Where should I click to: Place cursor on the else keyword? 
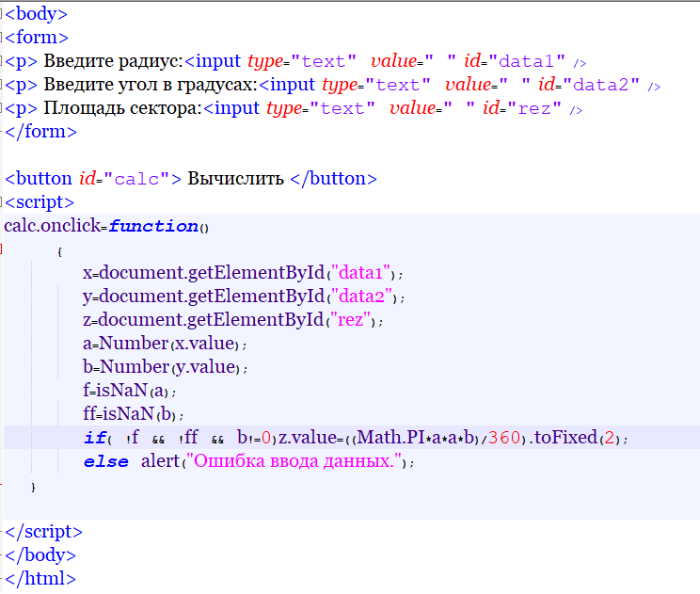tap(105, 462)
